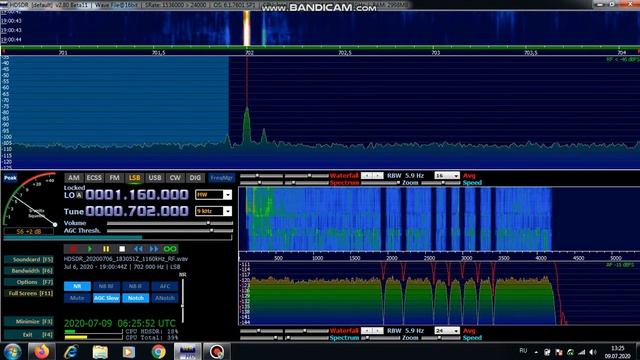Toggle the NB IF noise blanker
The width and height of the screenshot is (640, 360).
point(136,286)
